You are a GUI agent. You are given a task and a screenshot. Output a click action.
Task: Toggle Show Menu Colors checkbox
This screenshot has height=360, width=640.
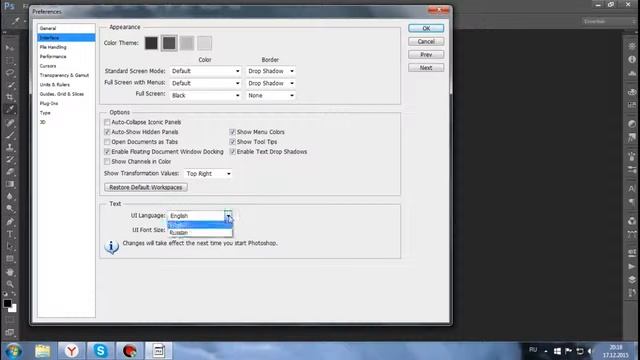click(233, 132)
